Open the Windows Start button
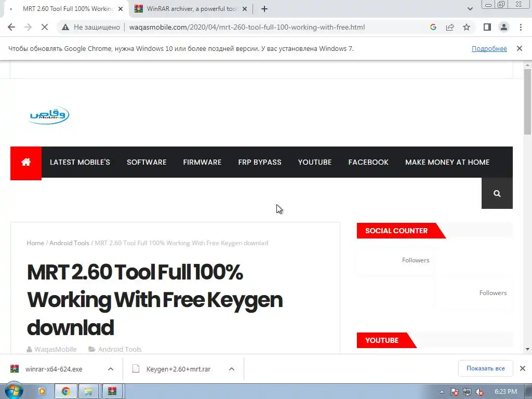 (x=13, y=391)
